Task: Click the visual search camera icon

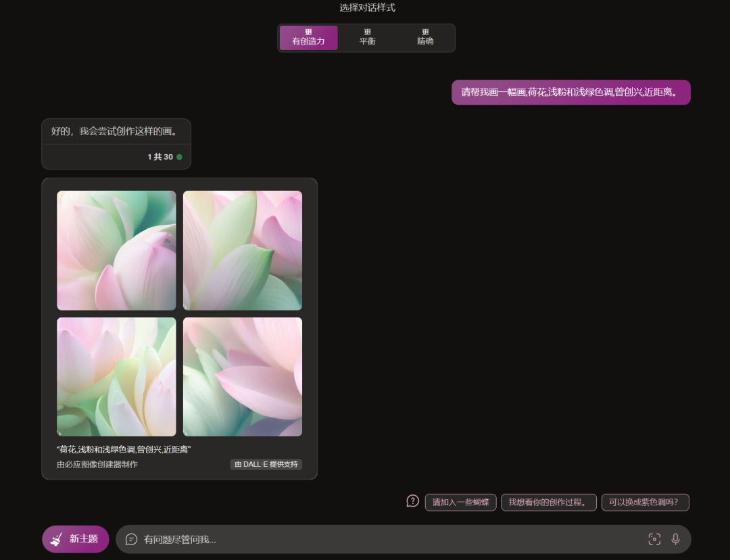Action: click(x=654, y=539)
